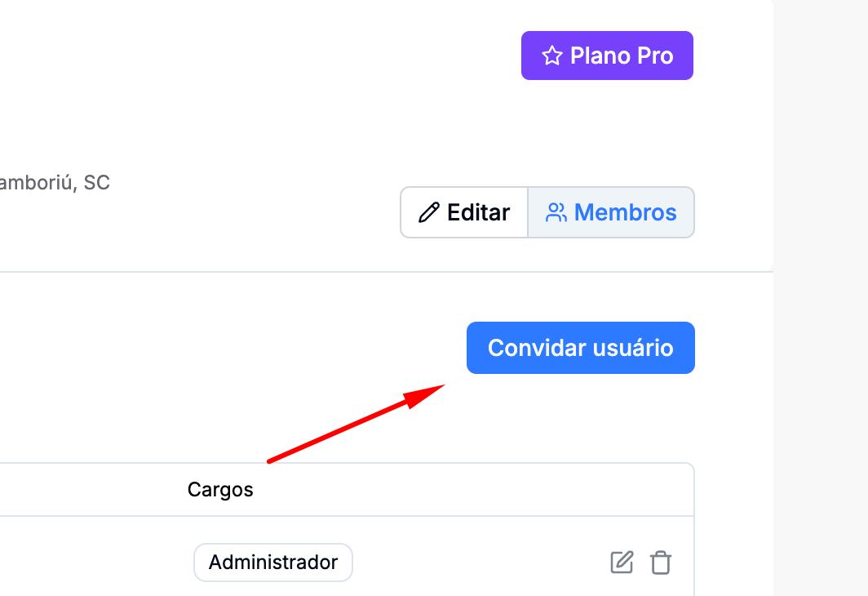Click the people icon beside Membros

(556, 212)
